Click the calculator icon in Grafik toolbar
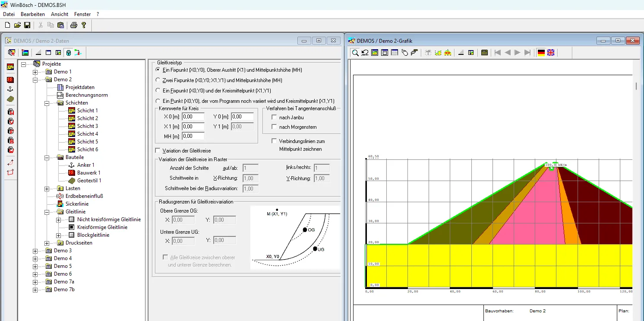644x321 pixels. (485, 53)
